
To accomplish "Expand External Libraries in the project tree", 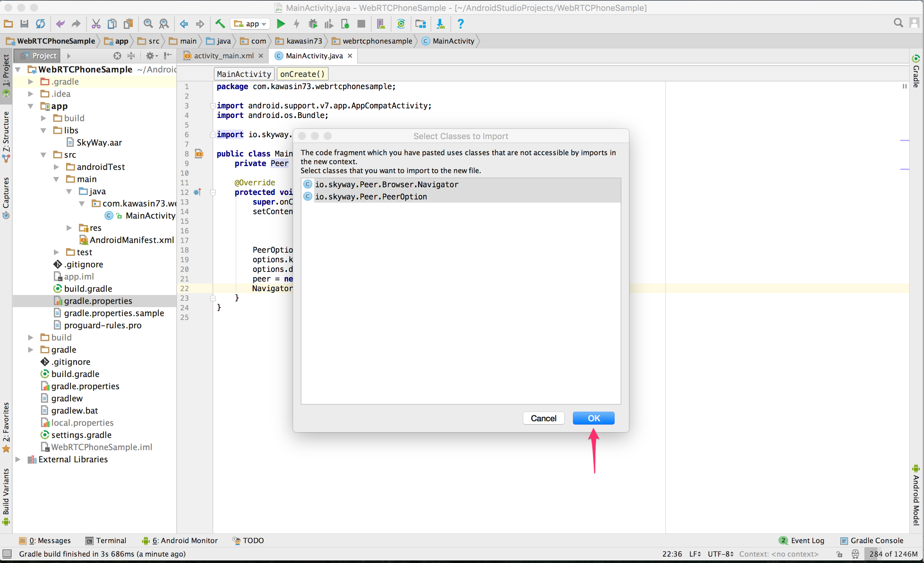I will click(18, 459).
